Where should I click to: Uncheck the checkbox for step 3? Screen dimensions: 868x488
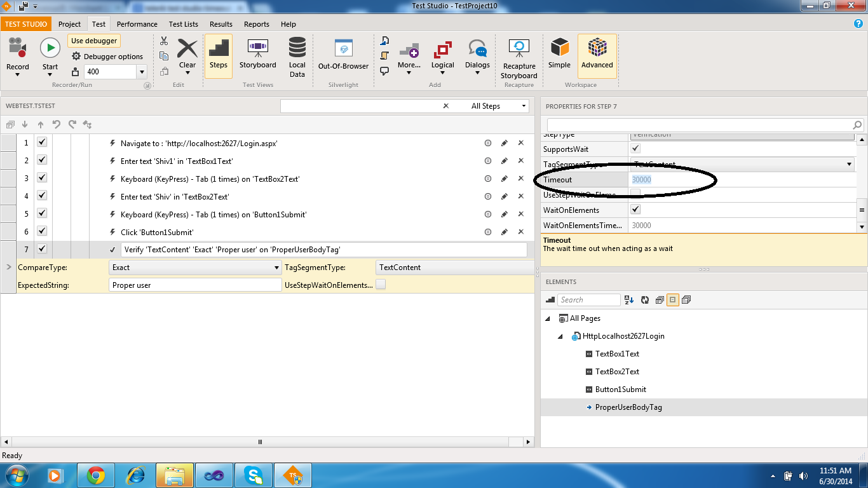coord(42,179)
